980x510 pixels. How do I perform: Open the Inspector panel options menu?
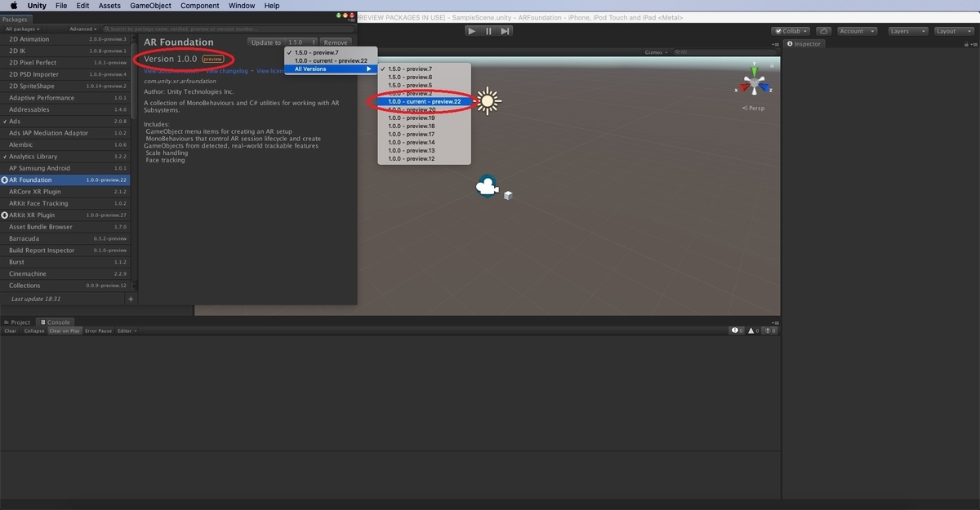tap(973, 43)
